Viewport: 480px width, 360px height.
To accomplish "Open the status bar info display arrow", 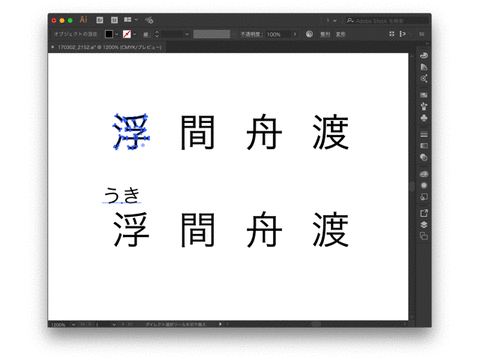I will [220, 324].
